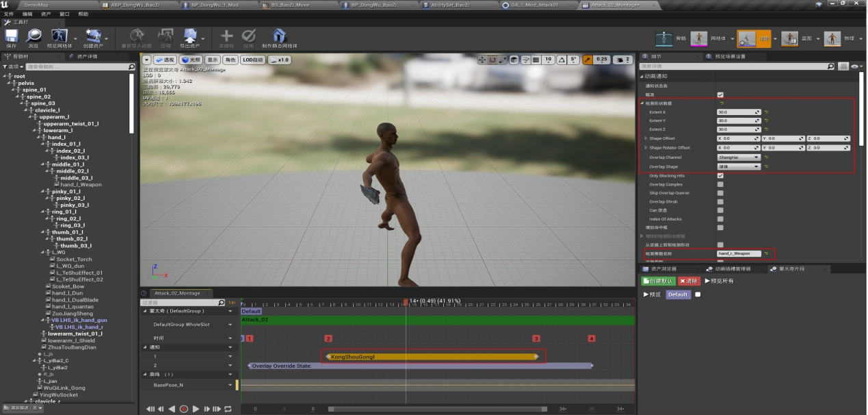The height and width of the screenshot is (415, 868).
Task: Switch to the Blueprint (蓝图) mode icon
Action: click(x=789, y=38)
